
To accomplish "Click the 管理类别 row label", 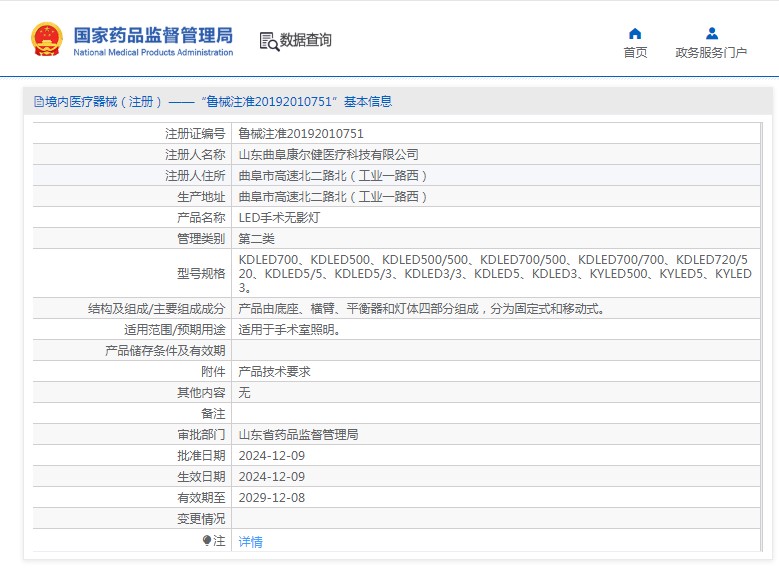I will (x=201, y=239).
